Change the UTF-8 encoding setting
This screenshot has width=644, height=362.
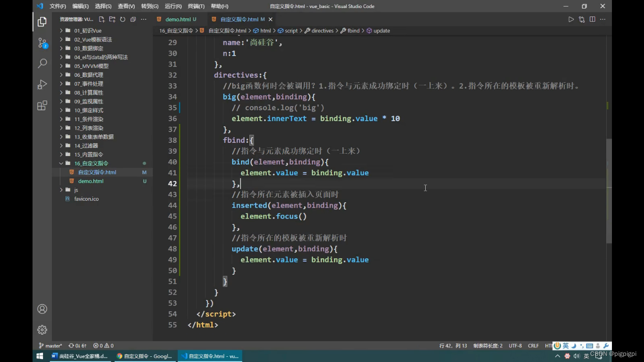point(515,346)
